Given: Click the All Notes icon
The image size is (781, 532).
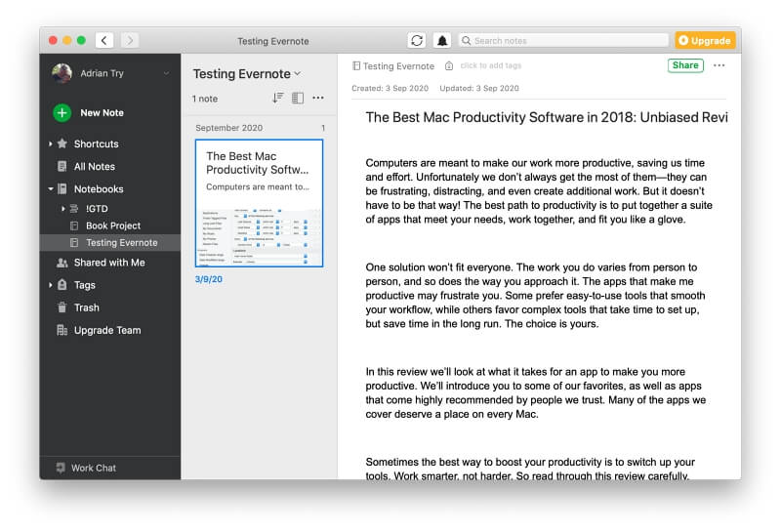Looking at the screenshot, I should pos(62,166).
